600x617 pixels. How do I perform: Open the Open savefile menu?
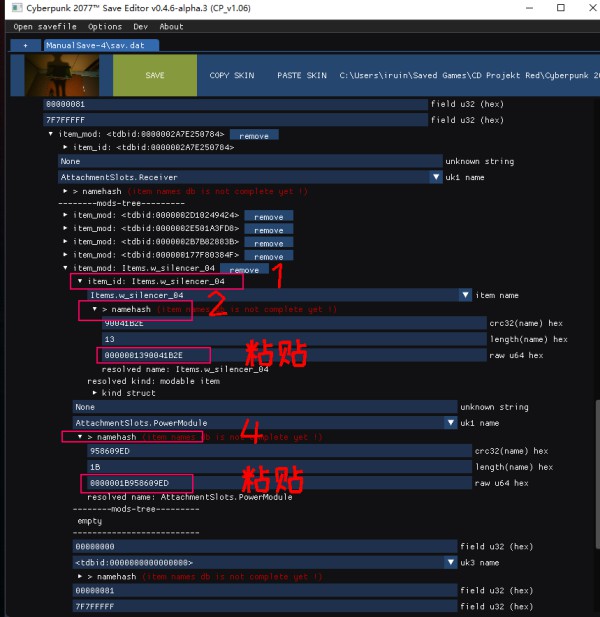[x=46, y=27]
